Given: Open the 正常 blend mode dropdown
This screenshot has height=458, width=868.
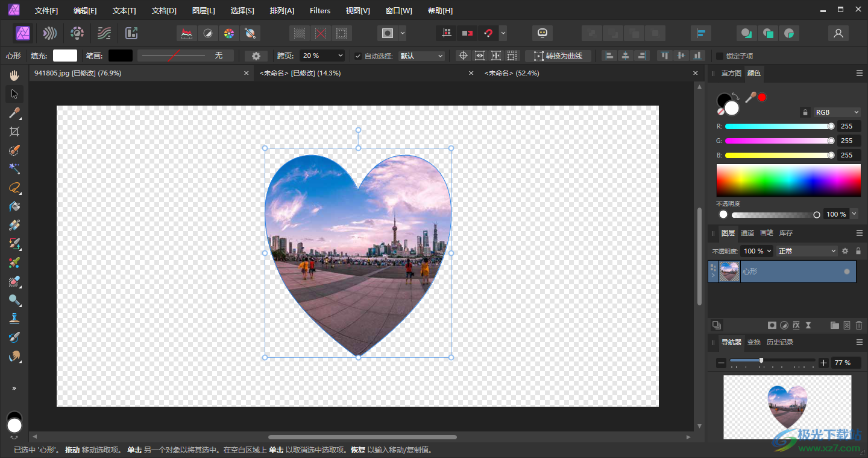Looking at the screenshot, I should (807, 251).
